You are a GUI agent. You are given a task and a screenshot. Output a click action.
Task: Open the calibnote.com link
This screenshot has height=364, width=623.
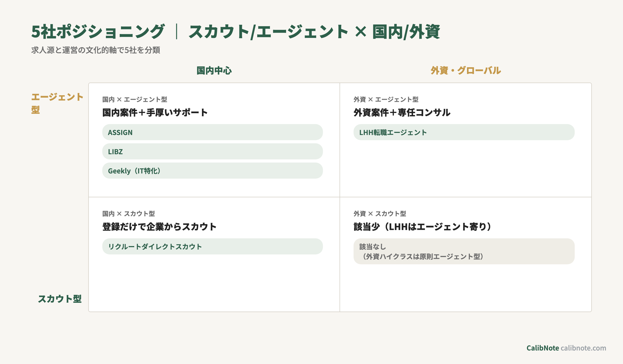pos(583,348)
